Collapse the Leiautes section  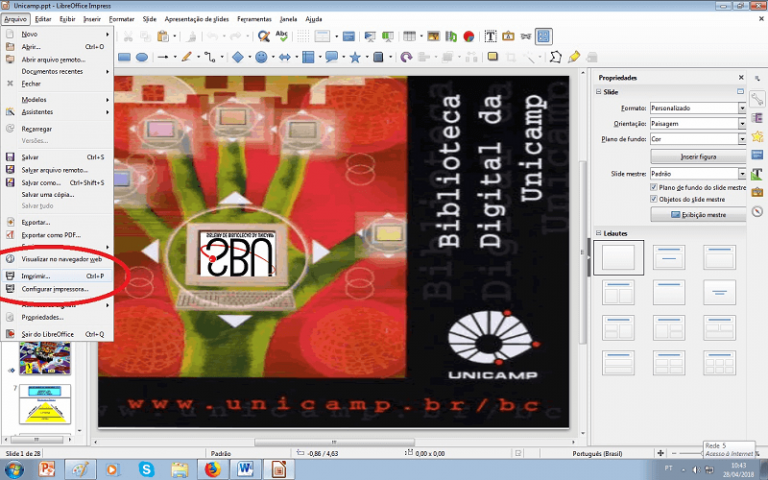pos(597,232)
